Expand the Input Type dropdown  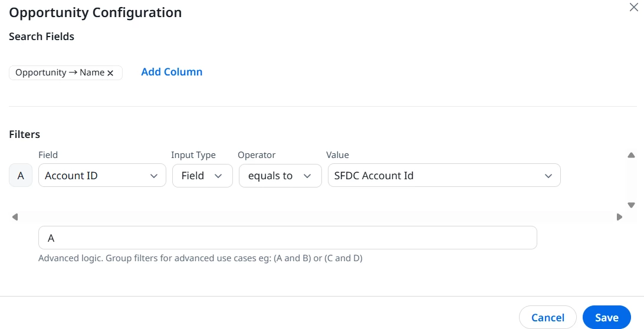202,176
